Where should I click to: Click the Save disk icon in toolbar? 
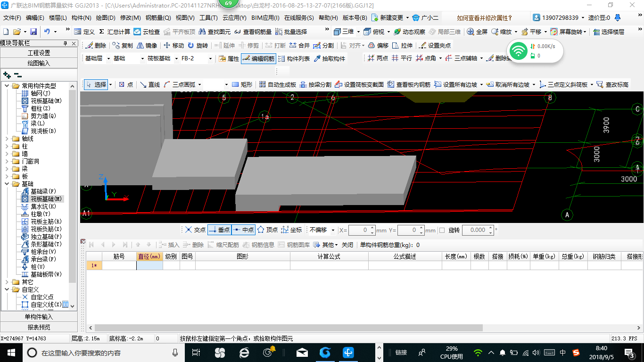(x=33, y=32)
